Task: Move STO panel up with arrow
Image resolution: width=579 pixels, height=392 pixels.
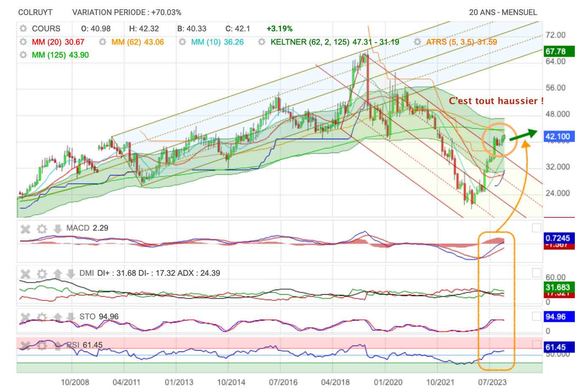Action: pos(58,318)
